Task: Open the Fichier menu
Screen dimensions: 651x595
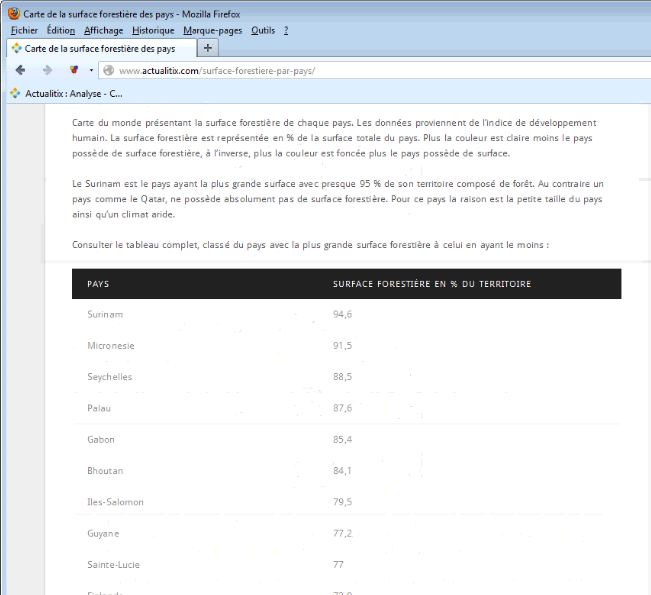Action: click(x=24, y=30)
